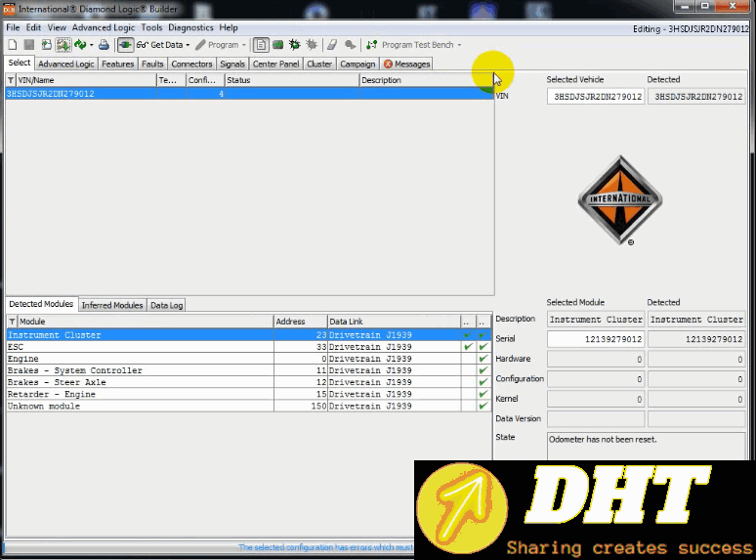Click the eraser toolbar icon

point(332,45)
